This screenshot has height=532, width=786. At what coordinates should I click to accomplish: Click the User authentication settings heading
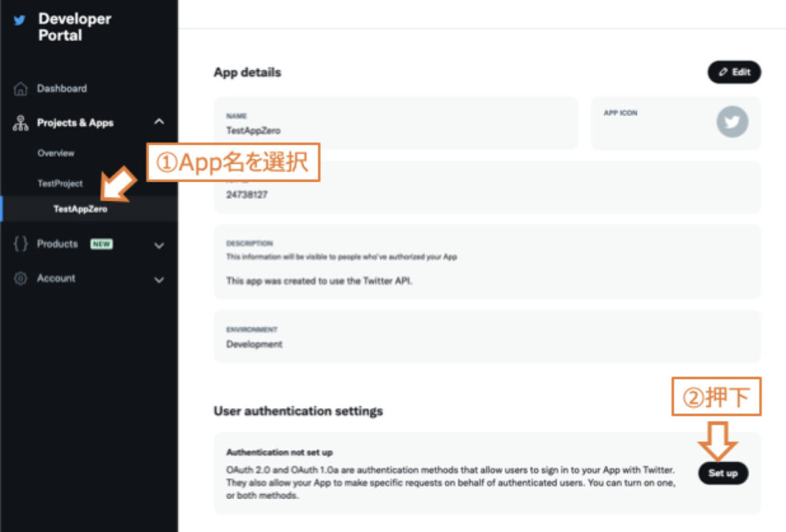299,411
